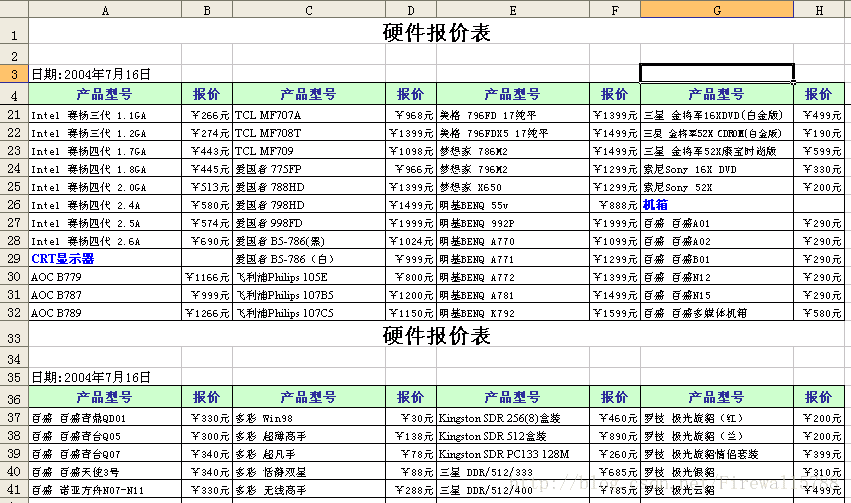Select cell Intel 赛扬三代 1.1GA
Screen dimensions: 851x503
tap(105, 114)
